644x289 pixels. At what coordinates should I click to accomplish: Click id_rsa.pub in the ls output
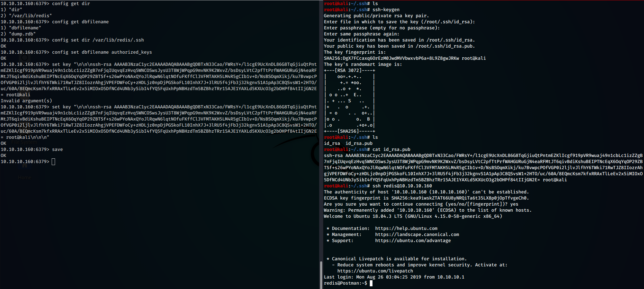(x=359, y=143)
